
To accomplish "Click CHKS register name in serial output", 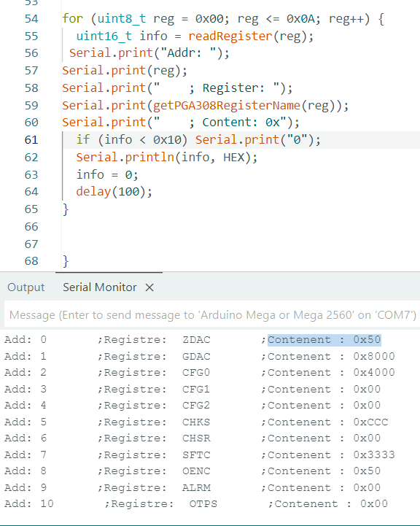I will 196,422.
